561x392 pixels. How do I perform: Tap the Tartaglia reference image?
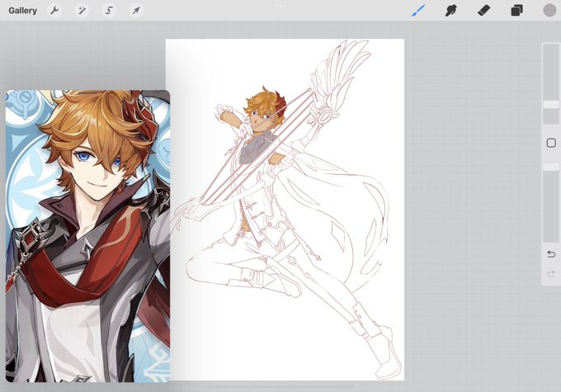coord(87,236)
